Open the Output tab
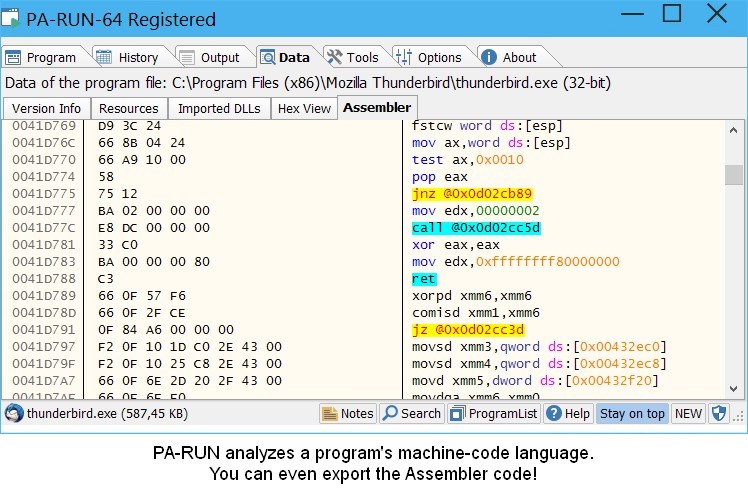The width and height of the screenshot is (748, 492). (x=209, y=57)
